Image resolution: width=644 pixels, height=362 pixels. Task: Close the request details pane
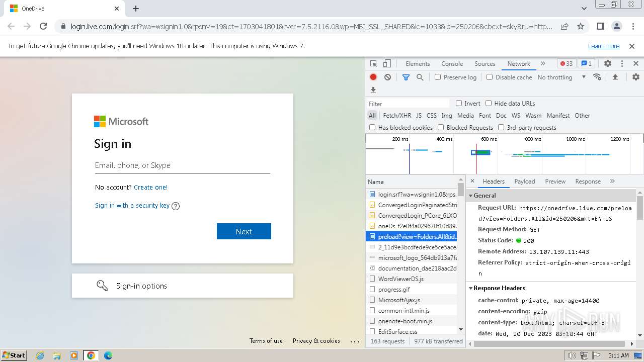(472, 181)
